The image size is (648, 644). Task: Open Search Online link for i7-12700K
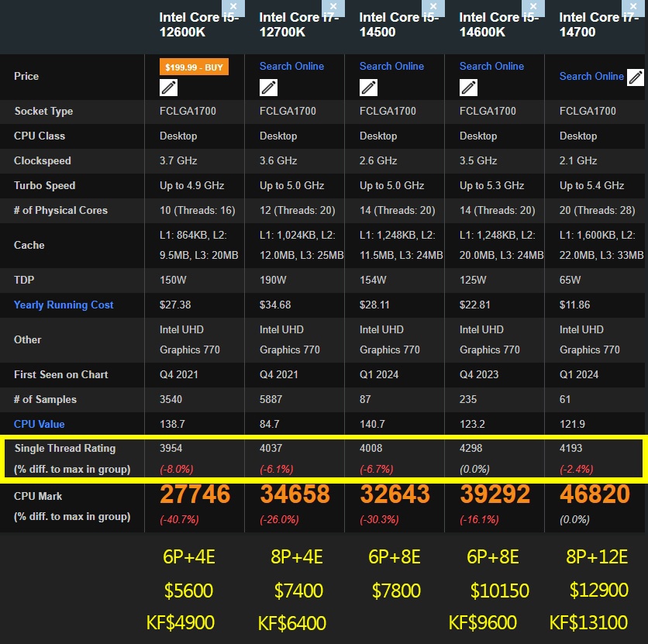click(291, 66)
